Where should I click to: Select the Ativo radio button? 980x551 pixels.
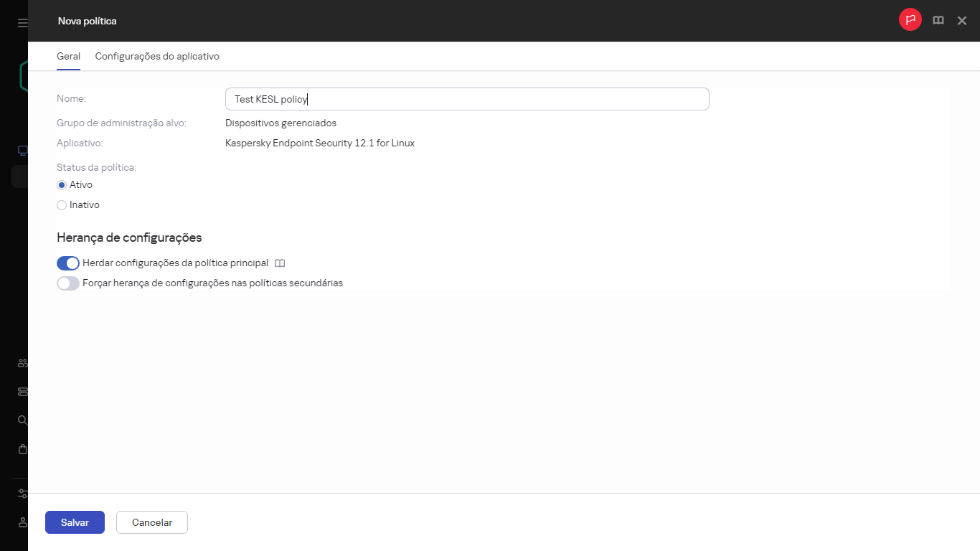[62, 185]
